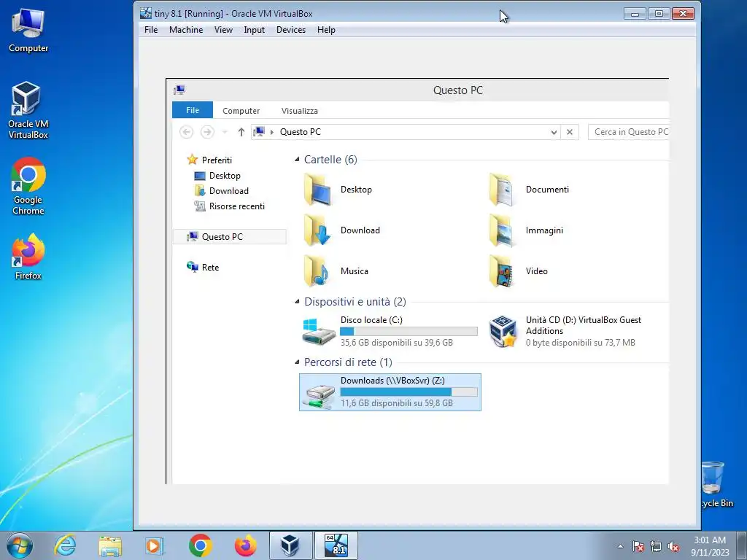Open the VirtualBox File menu
This screenshot has height=560, width=747.
coord(151,29)
